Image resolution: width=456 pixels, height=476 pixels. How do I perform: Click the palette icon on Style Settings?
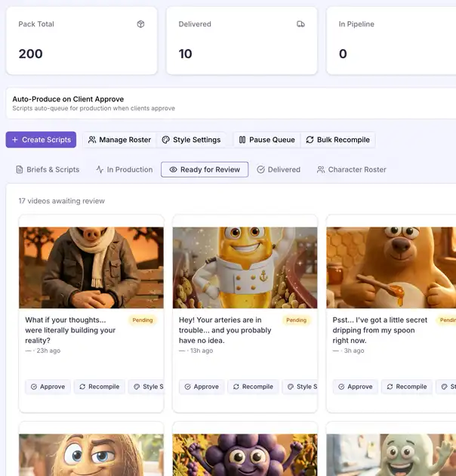click(x=165, y=140)
